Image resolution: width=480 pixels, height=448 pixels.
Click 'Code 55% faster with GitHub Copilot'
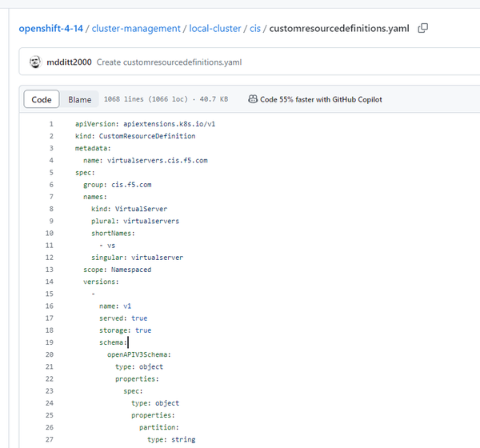pos(321,100)
